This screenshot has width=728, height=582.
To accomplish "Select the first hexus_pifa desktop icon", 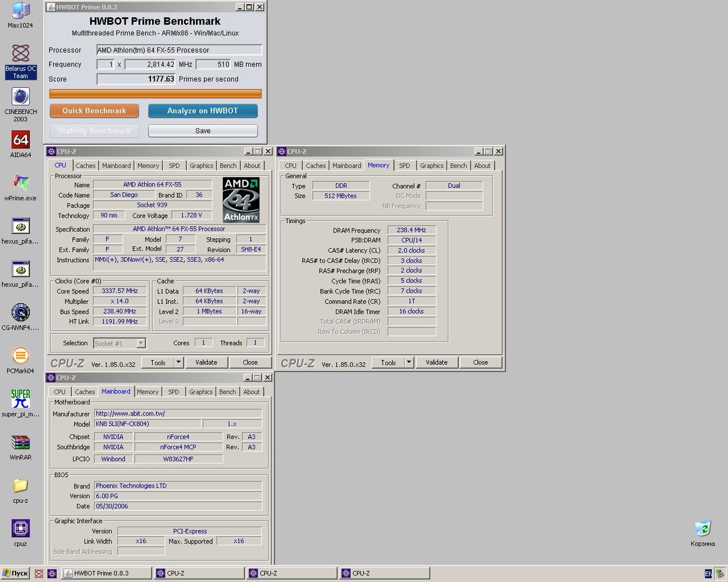I will coord(20,231).
